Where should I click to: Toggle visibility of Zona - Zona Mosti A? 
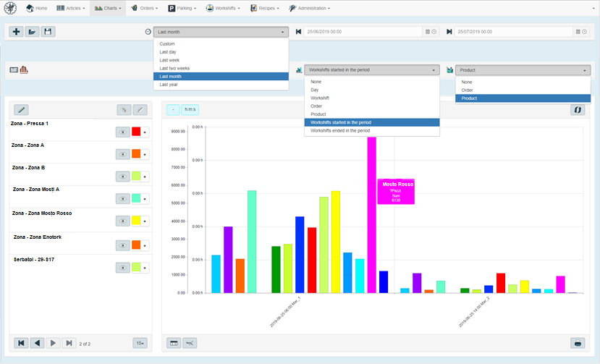click(123, 199)
